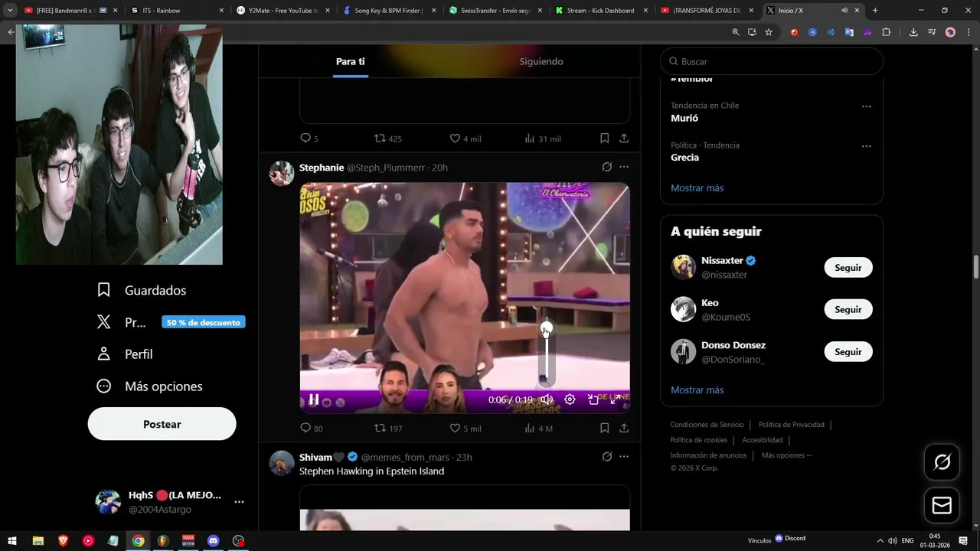Viewport: 980px width, 551px height.
Task: Repost the post with 425 reposts
Action: coord(387,139)
